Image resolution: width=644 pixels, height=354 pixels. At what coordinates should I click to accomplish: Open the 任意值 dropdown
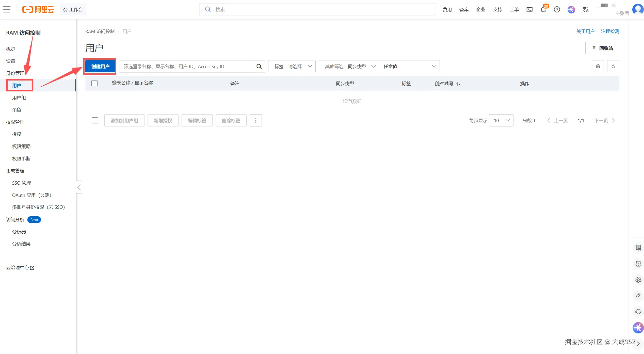coord(409,67)
